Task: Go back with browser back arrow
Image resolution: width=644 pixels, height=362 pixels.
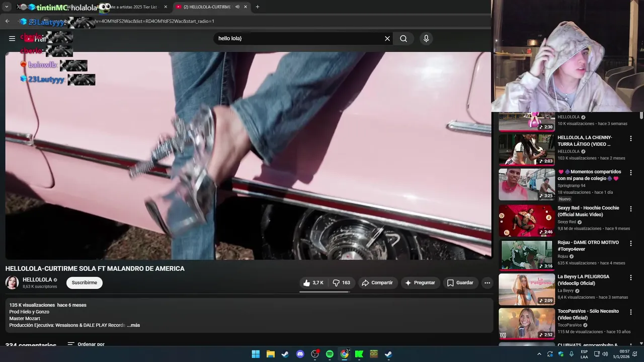Action: (7, 21)
